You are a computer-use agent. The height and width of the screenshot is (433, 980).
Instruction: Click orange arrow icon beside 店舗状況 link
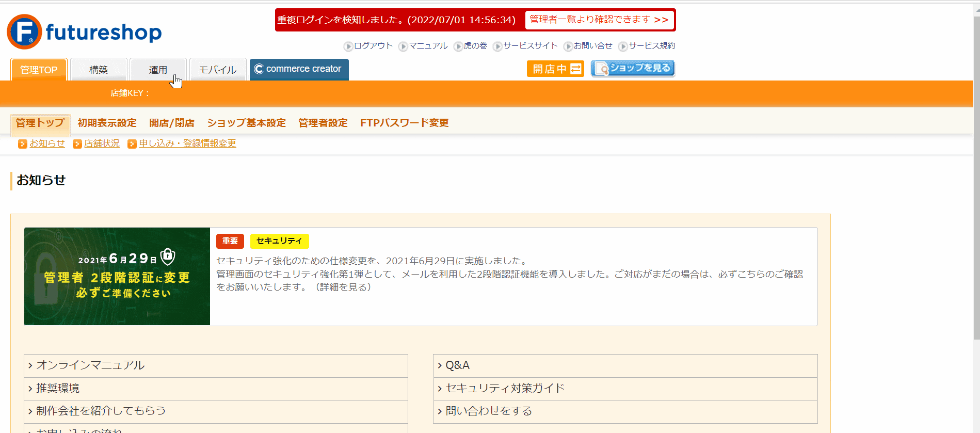click(x=77, y=144)
